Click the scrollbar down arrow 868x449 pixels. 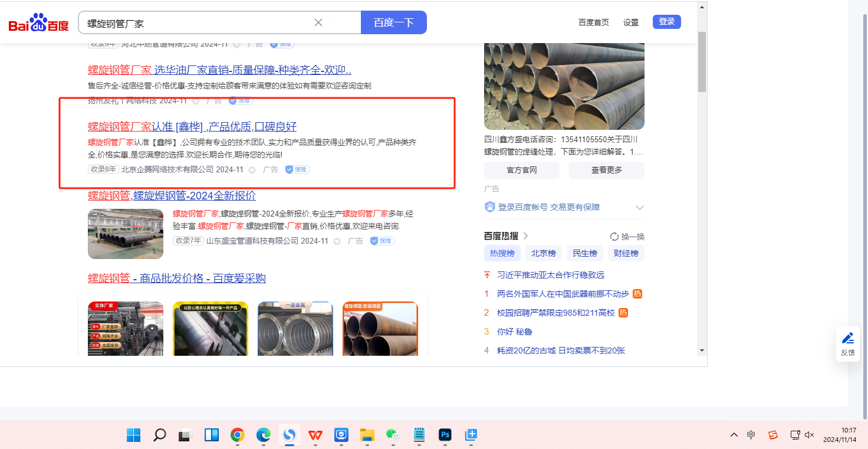coord(702,350)
